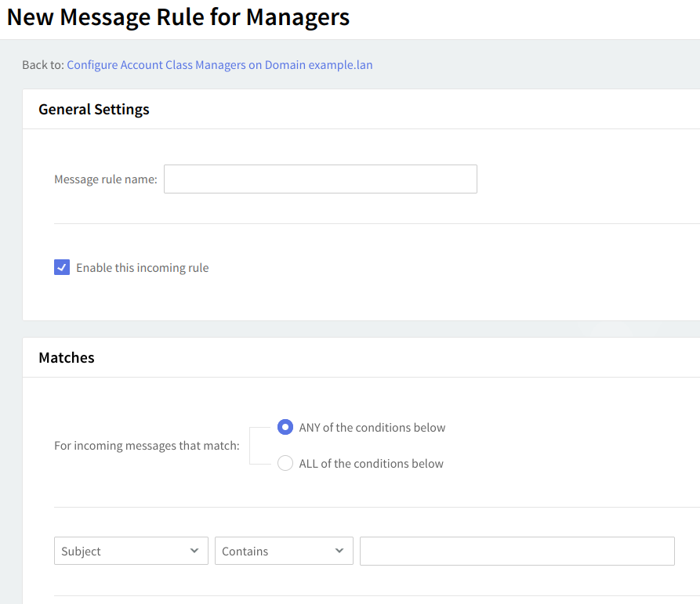The width and height of the screenshot is (700, 604).
Task: Click the 'ALL of the conditions below' label text
Action: click(371, 464)
